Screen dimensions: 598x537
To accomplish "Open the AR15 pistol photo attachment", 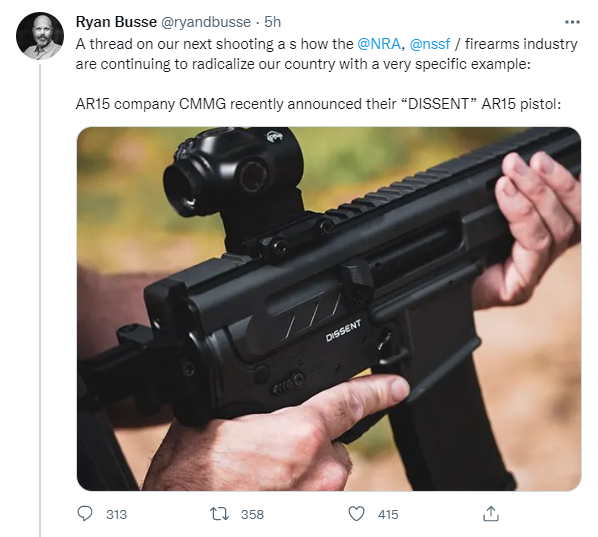I will tap(329, 309).
